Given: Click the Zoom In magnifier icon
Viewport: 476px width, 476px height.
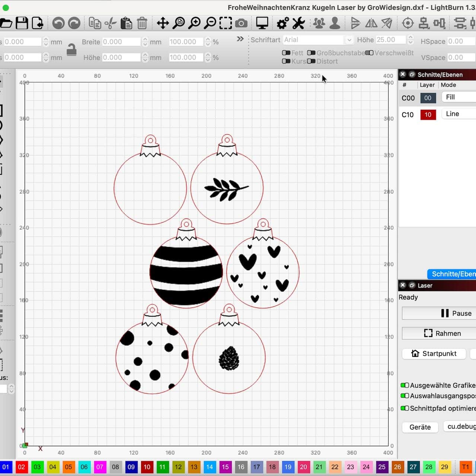Looking at the screenshot, I should pos(194,23).
